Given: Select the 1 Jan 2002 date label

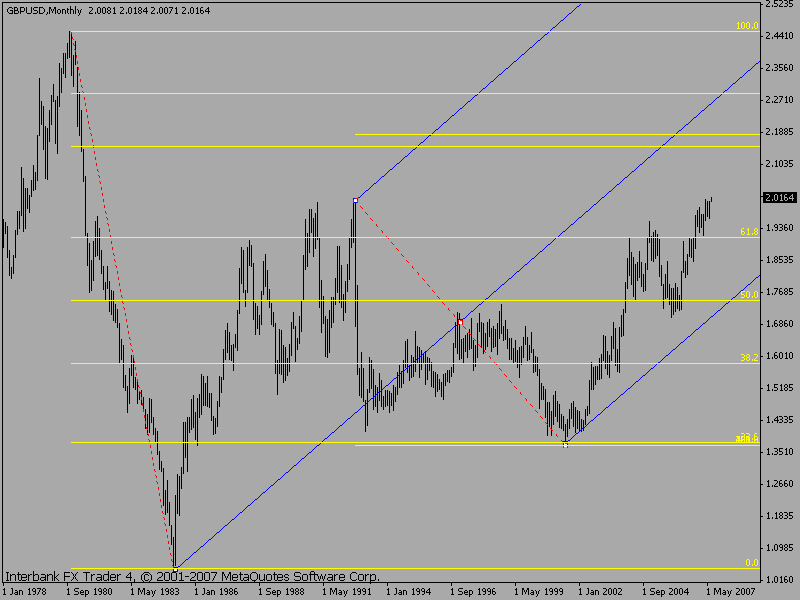Looking at the screenshot, I should [601, 591].
